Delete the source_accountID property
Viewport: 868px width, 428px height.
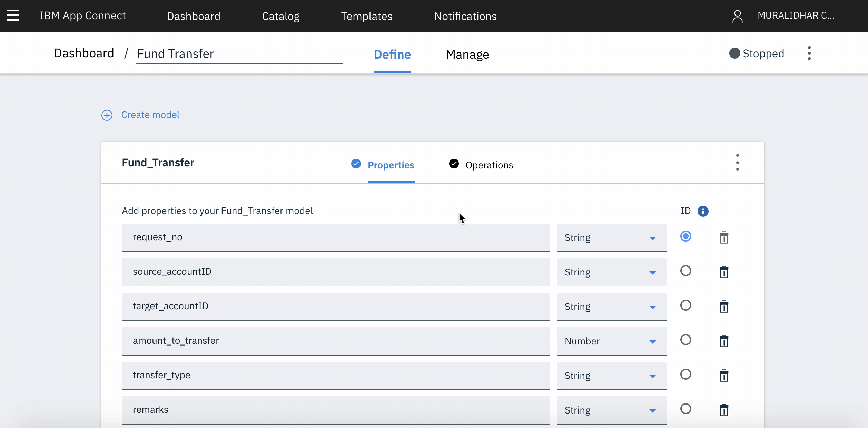(x=724, y=272)
